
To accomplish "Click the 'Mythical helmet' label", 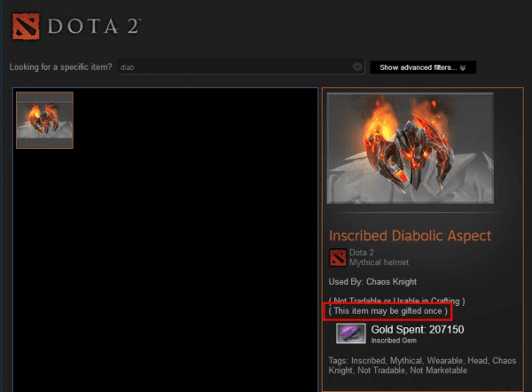I will (x=379, y=263).
